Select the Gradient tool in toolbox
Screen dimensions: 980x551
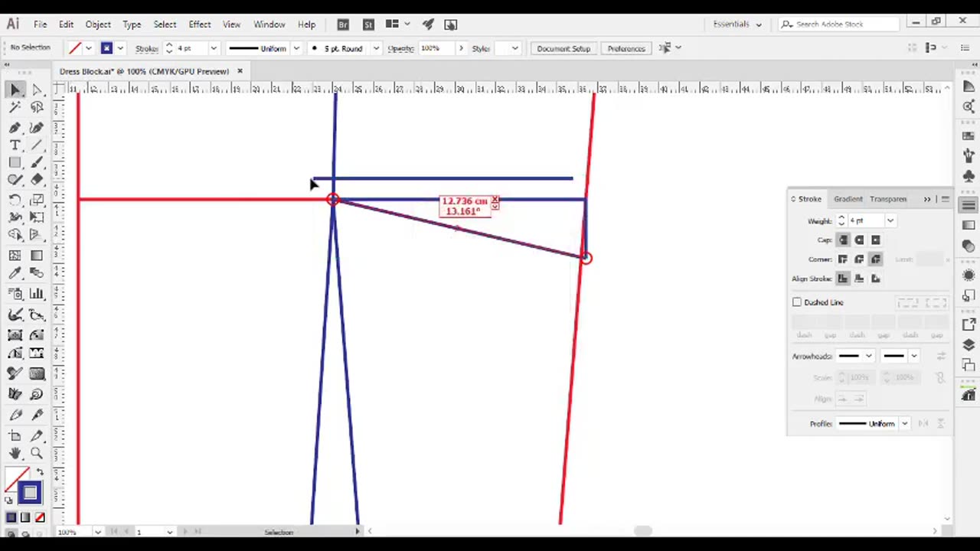[37, 256]
